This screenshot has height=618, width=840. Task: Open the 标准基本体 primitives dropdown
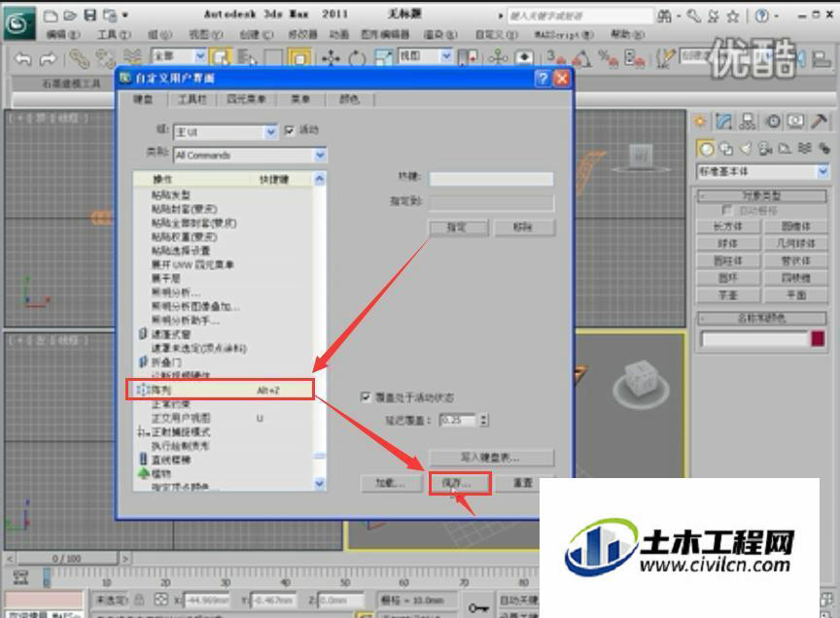(763, 172)
